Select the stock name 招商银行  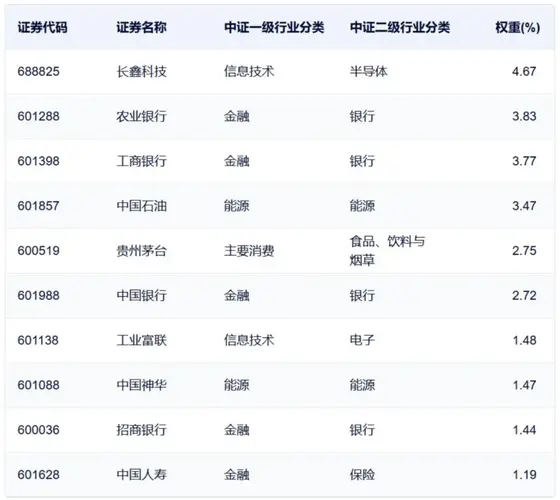(x=141, y=430)
